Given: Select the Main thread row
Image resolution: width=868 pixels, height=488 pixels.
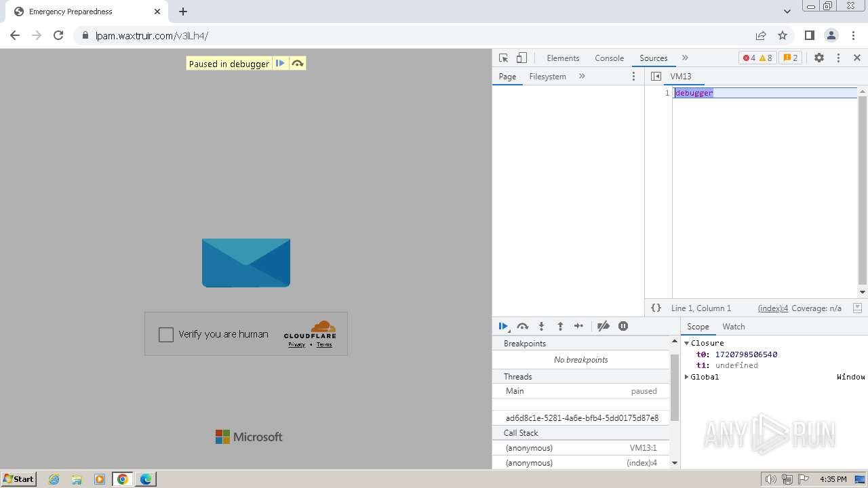Looking at the screenshot, I should [580, 391].
